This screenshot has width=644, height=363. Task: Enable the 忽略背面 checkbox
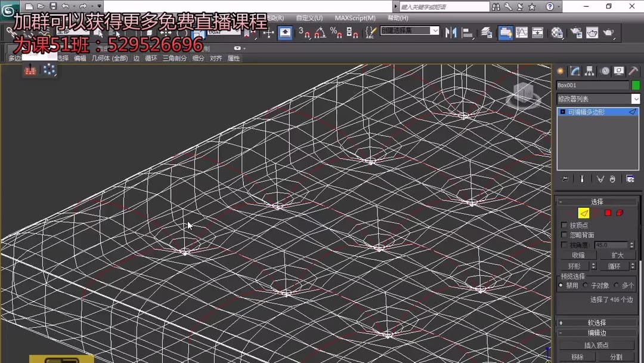[564, 235]
